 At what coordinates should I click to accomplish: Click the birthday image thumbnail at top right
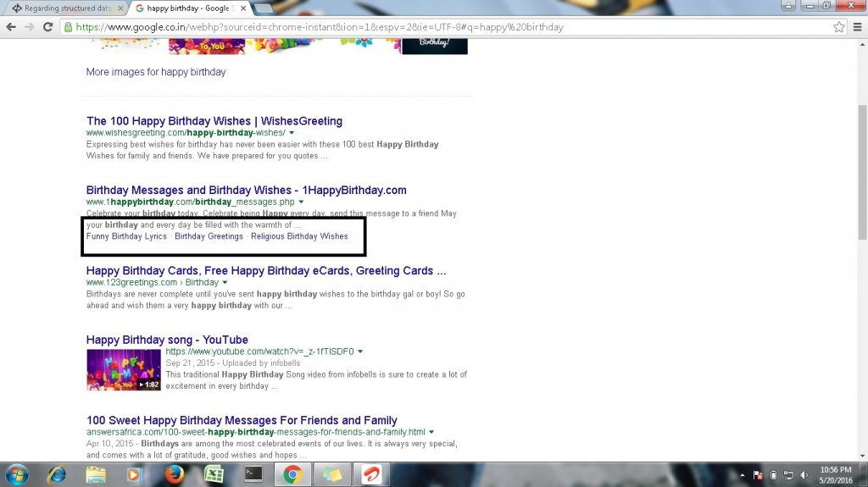pos(435,47)
